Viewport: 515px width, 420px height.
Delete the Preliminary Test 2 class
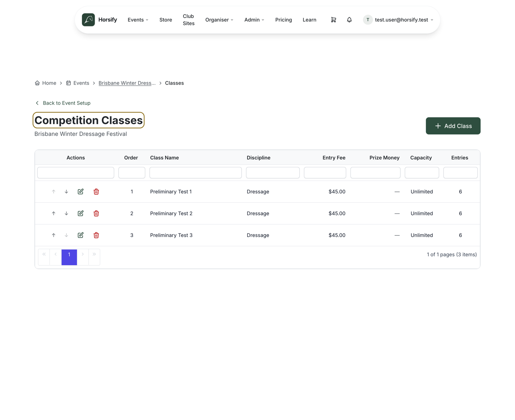[96, 213]
